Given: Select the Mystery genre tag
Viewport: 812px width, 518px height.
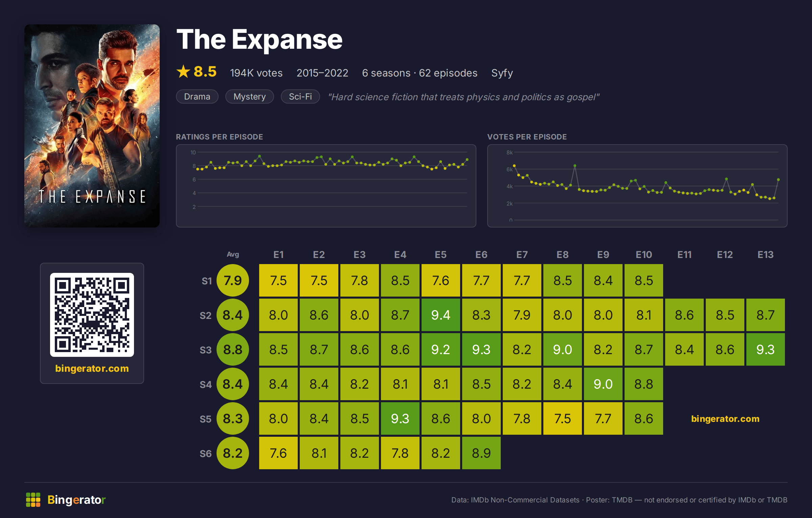Looking at the screenshot, I should click(250, 96).
